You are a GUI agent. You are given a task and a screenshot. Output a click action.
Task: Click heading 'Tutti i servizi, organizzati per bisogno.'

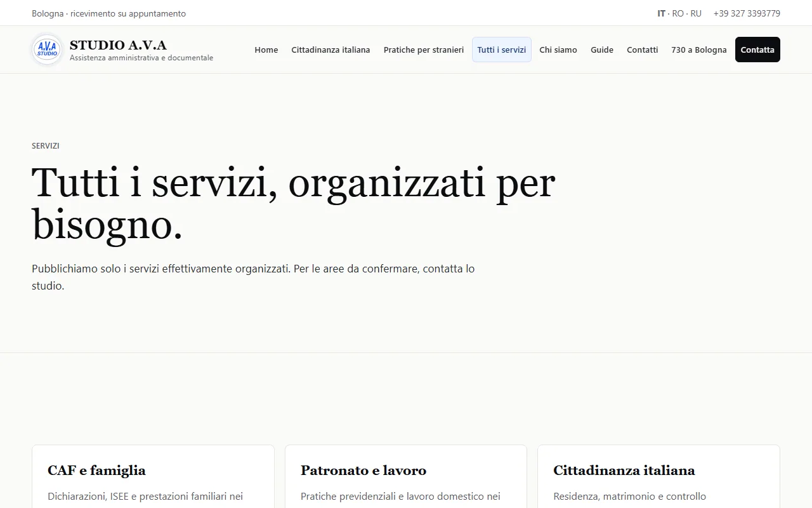[294, 204]
